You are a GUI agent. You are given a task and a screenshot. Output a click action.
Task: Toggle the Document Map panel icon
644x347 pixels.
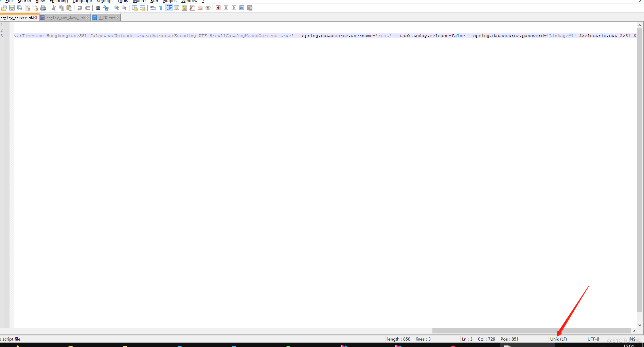184,8
